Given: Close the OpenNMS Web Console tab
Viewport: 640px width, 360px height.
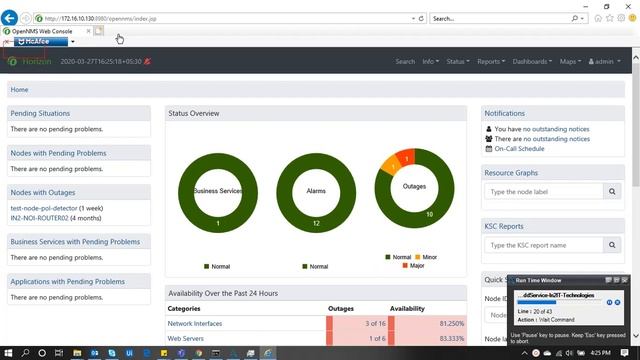Looking at the screenshot, I should 88,31.
